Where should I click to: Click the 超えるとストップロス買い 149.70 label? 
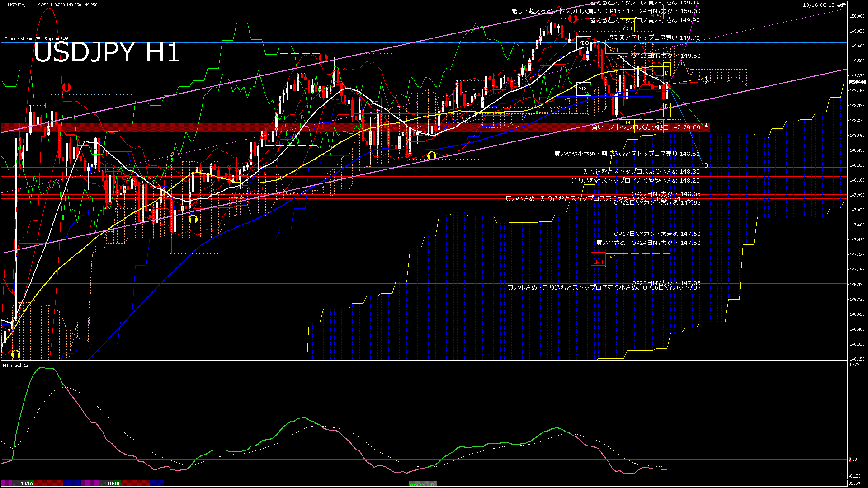653,38
